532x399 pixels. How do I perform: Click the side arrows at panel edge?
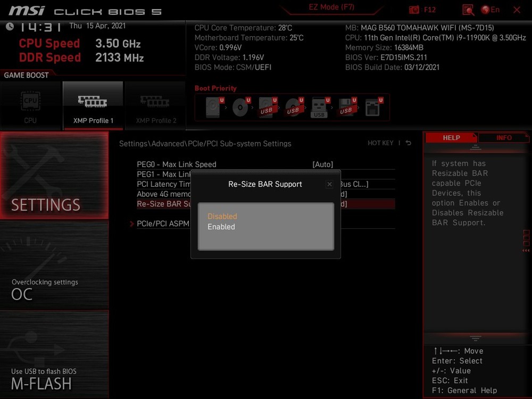526,251
